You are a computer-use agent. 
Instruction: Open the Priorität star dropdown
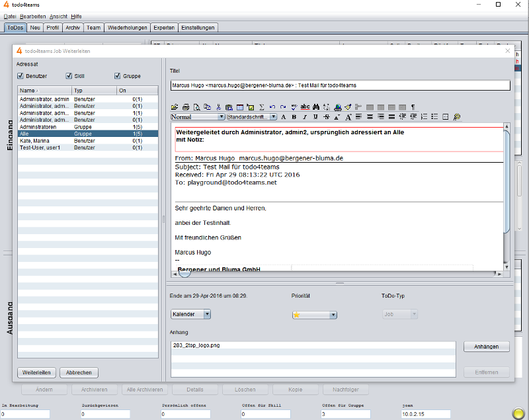click(315, 315)
